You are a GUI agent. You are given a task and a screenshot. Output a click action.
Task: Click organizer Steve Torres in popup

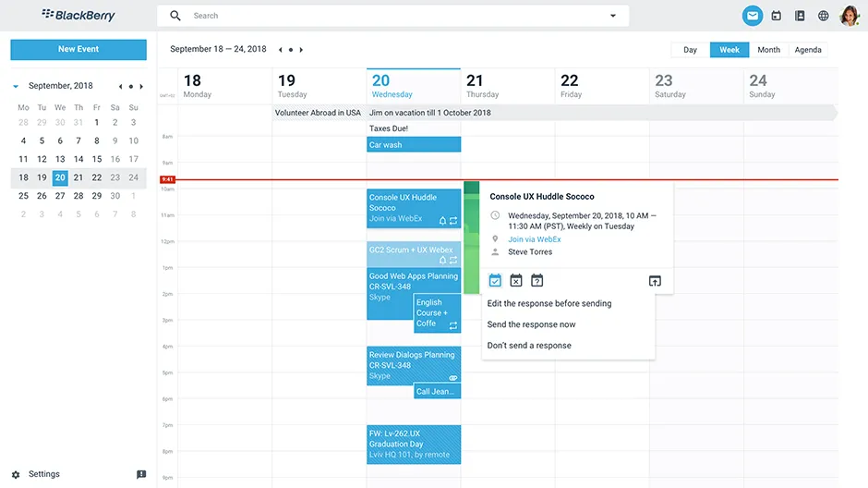click(x=530, y=252)
